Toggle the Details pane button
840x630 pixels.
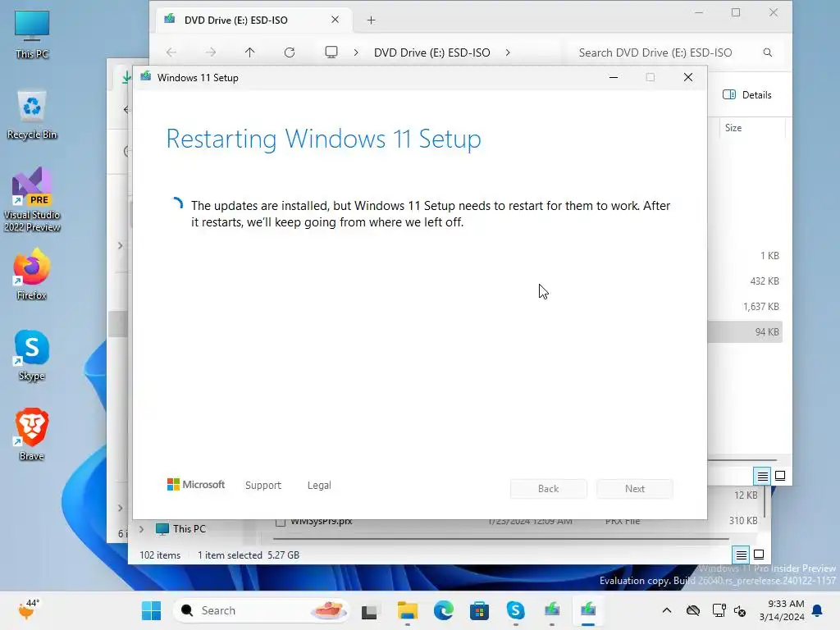(x=746, y=95)
